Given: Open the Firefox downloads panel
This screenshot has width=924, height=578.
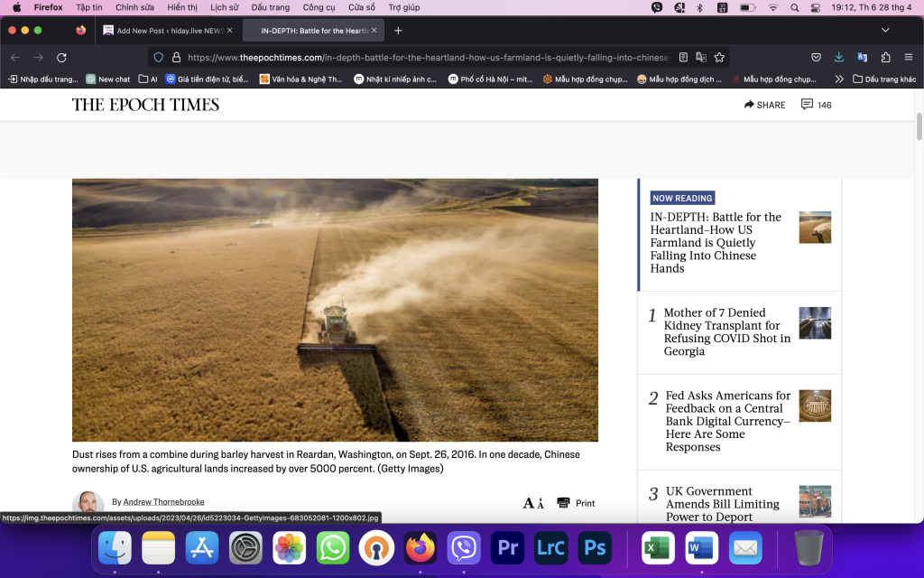Looking at the screenshot, I should click(x=839, y=57).
